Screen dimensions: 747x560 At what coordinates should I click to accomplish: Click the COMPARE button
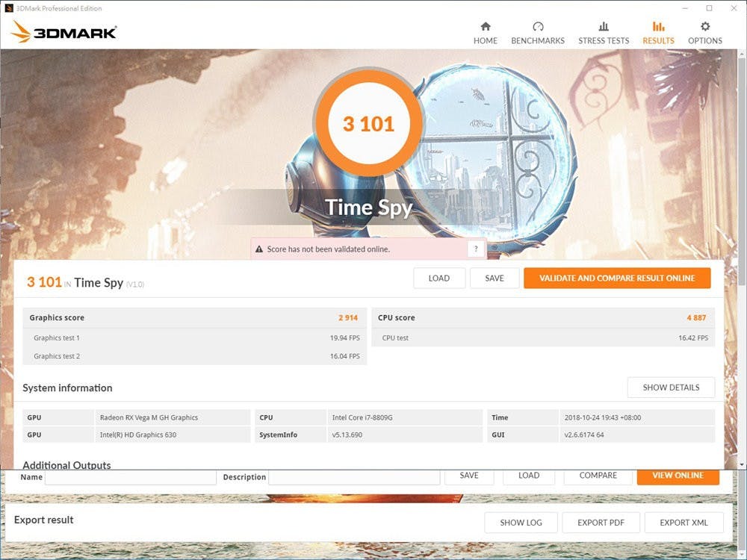[x=598, y=476]
